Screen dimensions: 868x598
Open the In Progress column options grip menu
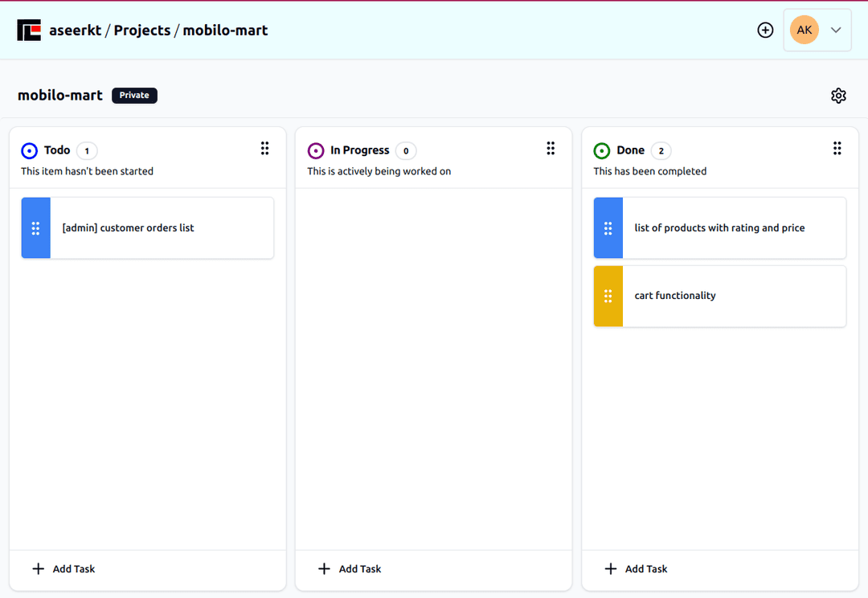click(551, 148)
